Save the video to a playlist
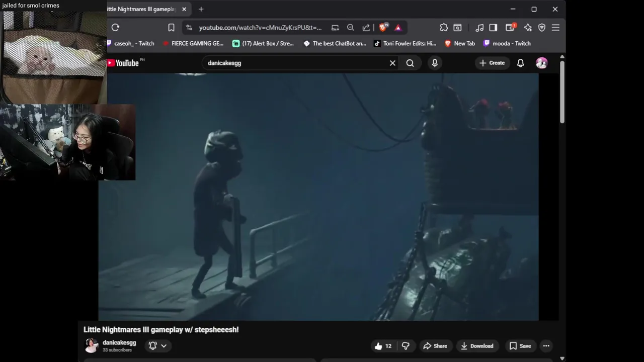Screen dimensions: 644x362 coord(520,346)
